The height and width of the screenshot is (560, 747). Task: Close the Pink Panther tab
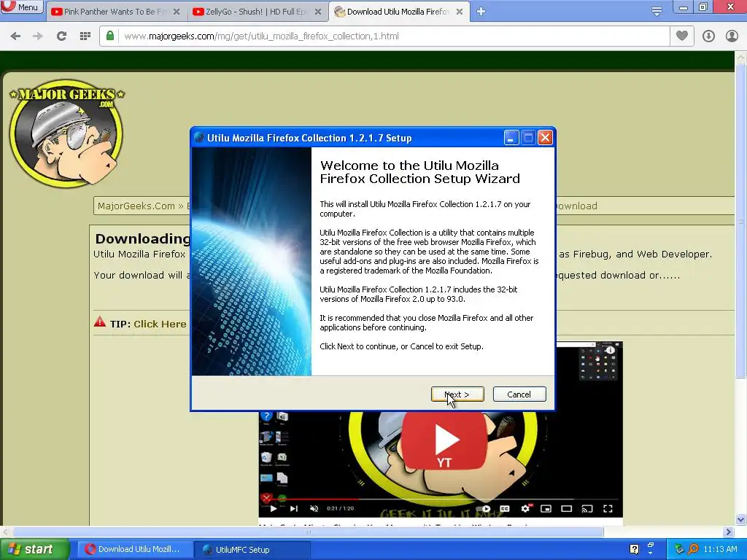tap(177, 12)
